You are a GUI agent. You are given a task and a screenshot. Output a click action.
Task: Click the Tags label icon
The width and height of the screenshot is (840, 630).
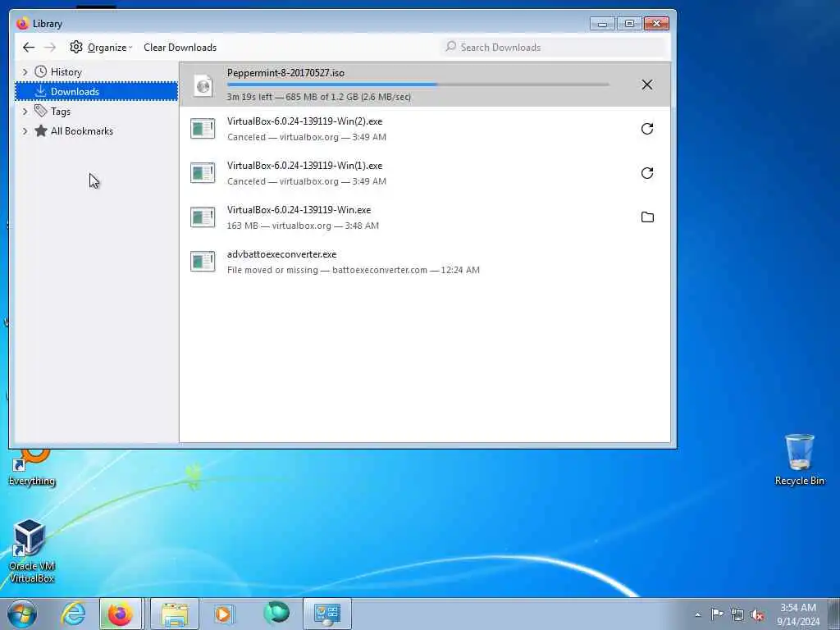41,111
